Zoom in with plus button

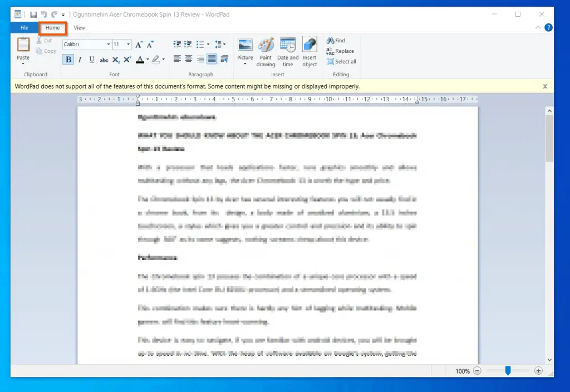pos(538,371)
